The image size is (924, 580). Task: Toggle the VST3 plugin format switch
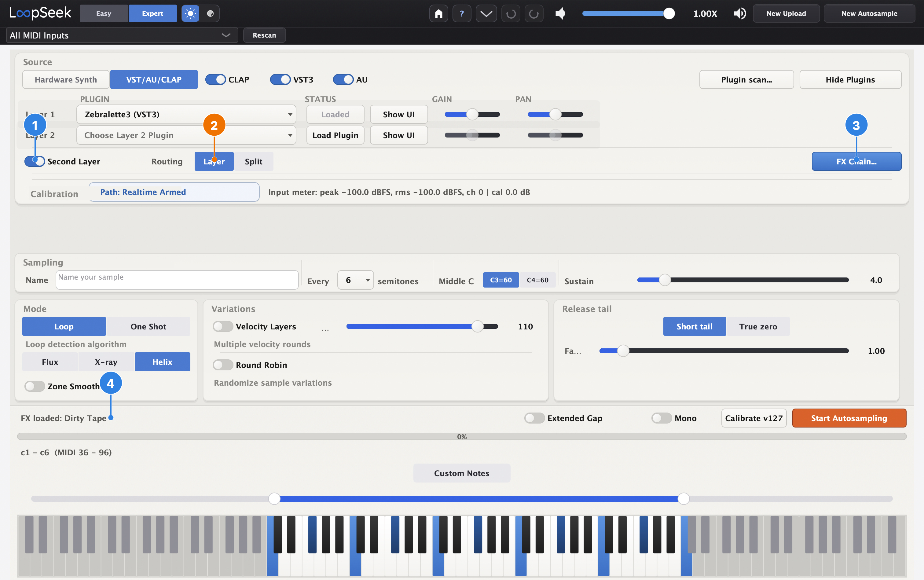(280, 79)
